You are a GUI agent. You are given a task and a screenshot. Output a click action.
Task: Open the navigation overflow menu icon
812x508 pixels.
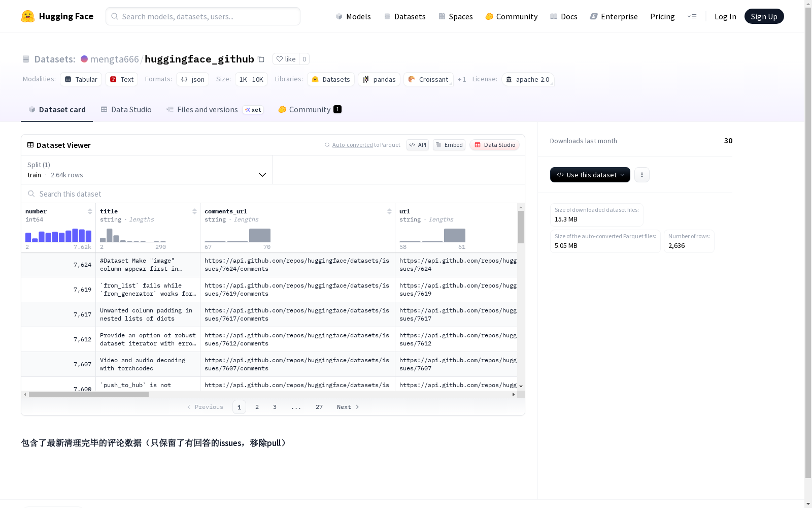coord(692,16)
